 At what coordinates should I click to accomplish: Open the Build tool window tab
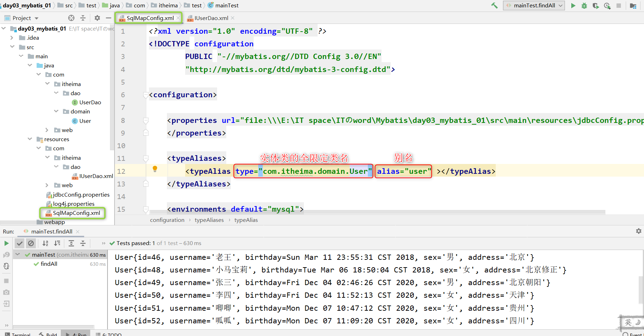tap(48, 334)
